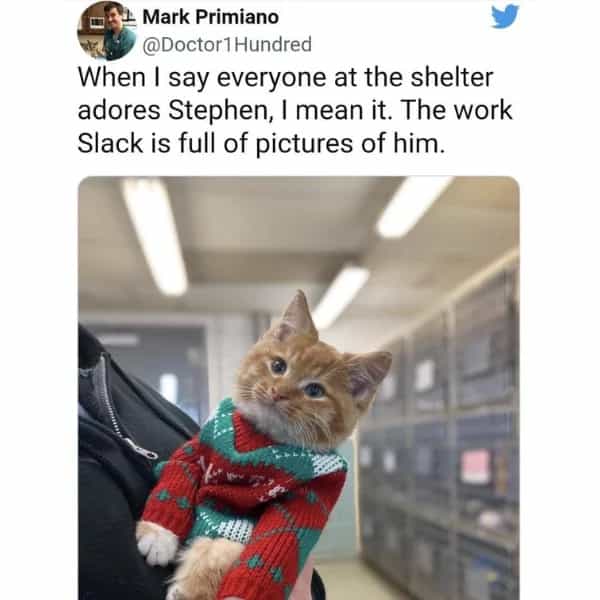
Task: Click the kitten's upright pointed ear
Action: coord(298,314)
